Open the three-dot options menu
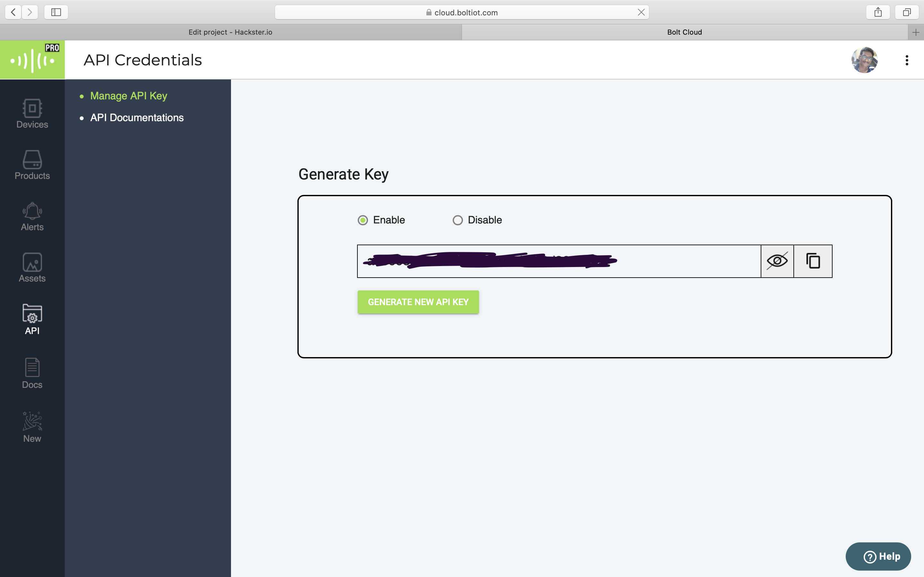 click(x=906, y=60)
